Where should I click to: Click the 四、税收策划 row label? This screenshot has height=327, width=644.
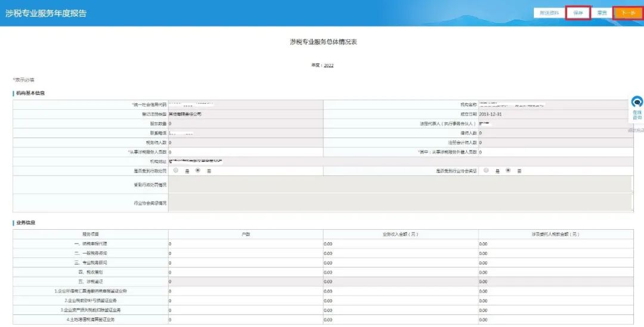pos(91,272)
